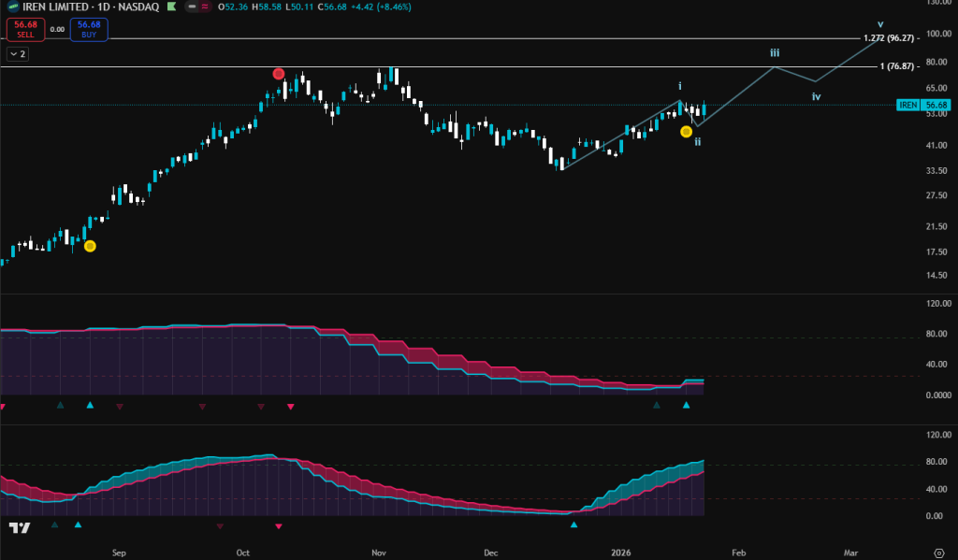Click the IREN symbol logo icon

[13, 7]
